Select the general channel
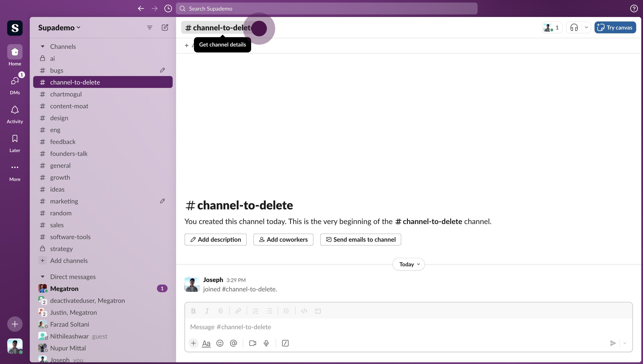The height and width of the screenshot is (364, 643). click(x=60, y=165)
